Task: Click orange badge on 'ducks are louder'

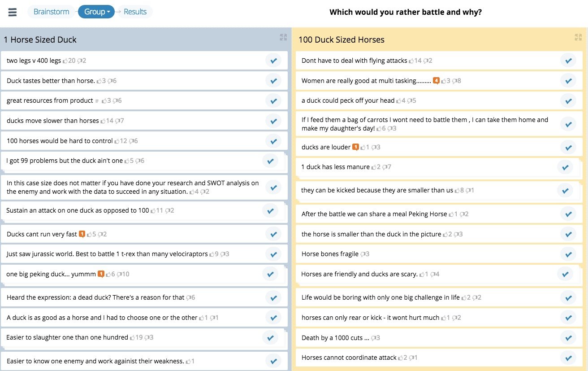Action: coord(355,147)
